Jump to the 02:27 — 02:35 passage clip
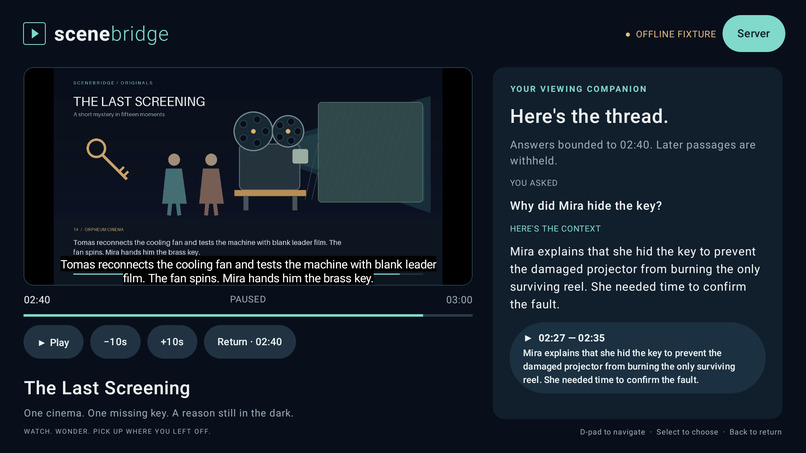This screenshot has width=806, height=453. coord(637,358)
